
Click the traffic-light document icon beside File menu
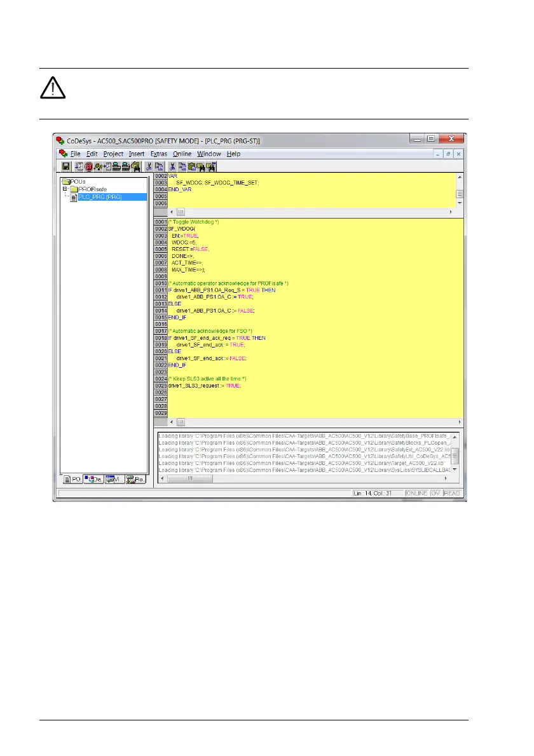pos(63,153)
